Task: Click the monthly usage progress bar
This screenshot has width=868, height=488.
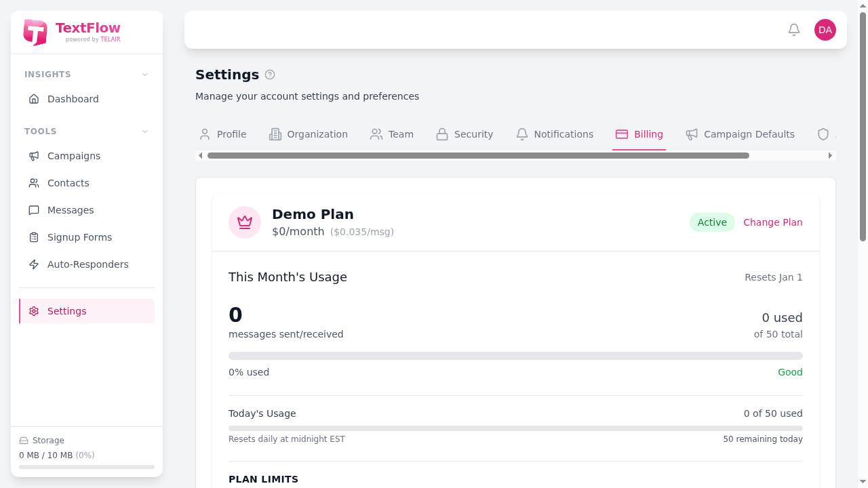Action: pos(515,355)
